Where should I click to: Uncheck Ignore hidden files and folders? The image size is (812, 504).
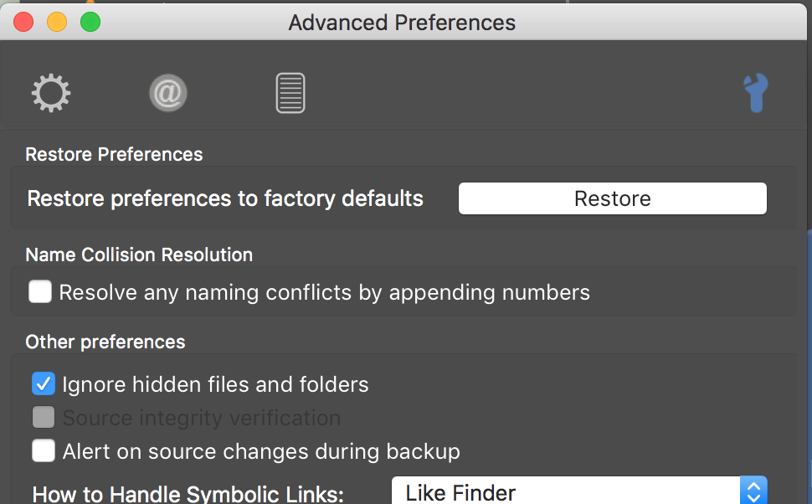click(x=44, y=384)
